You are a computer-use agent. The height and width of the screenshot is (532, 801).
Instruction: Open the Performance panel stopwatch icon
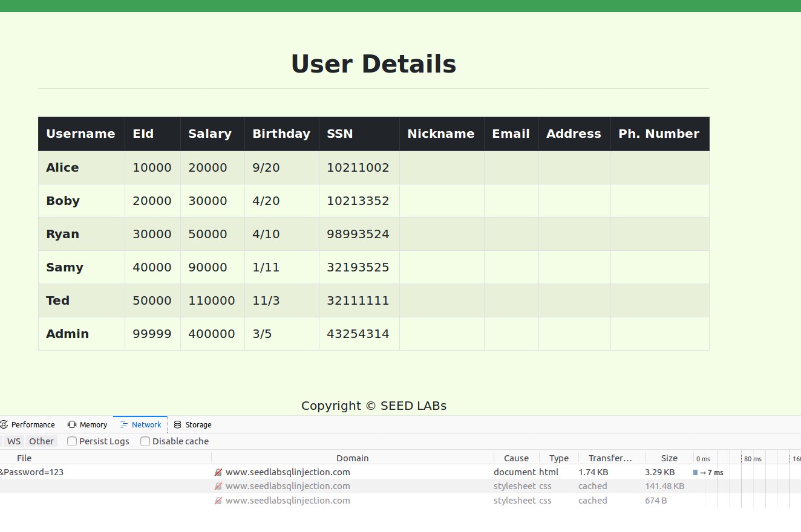[x=4, y=425]
